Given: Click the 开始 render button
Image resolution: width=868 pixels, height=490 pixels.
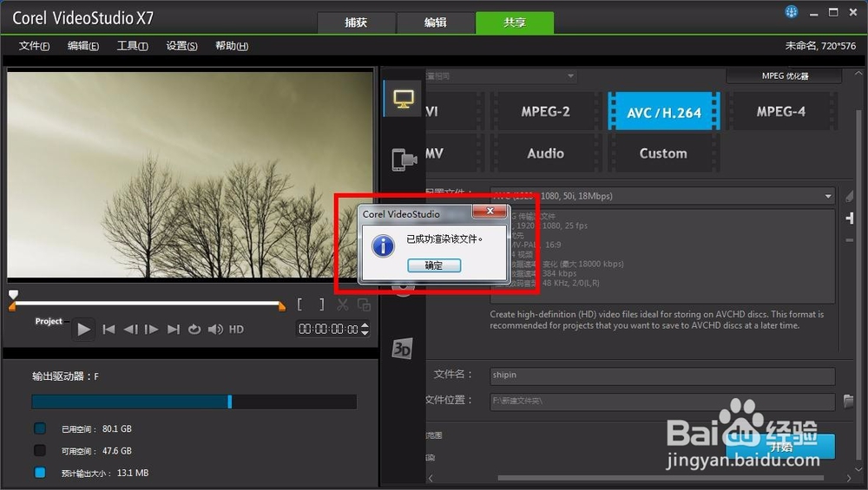Looking at the screenshot, I should tap(780, 447).
